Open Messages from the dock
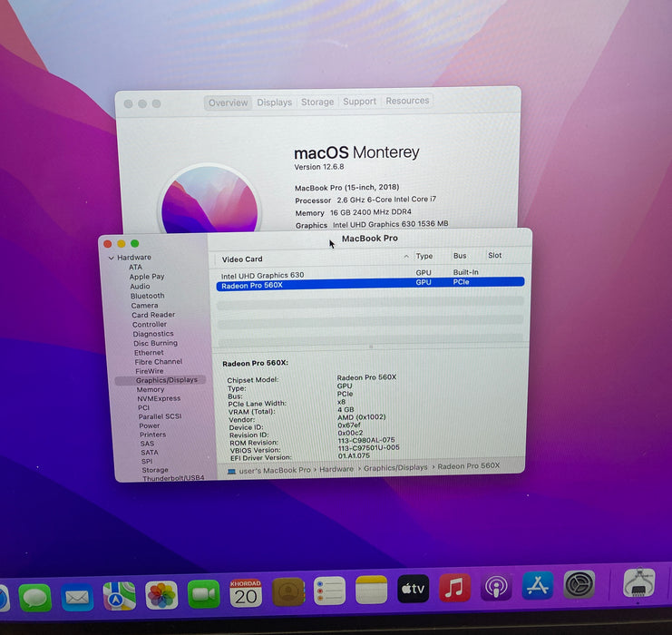Image resolution: width=672 pixels, height=635 pixels. [35, 597]
